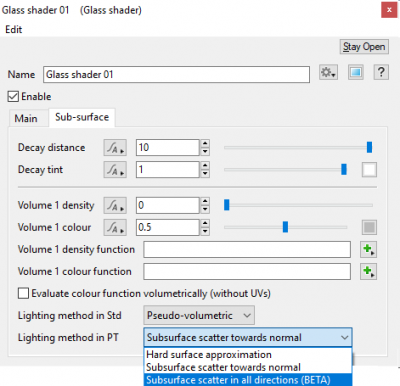Open the Edit menu
400x386 pixels.
[x=14, y=29]
